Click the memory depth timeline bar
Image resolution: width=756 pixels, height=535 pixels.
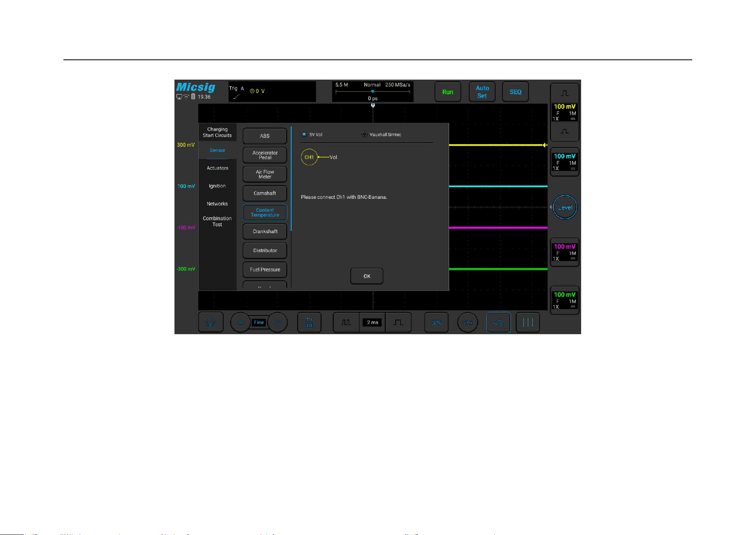[x=372, y=92]
